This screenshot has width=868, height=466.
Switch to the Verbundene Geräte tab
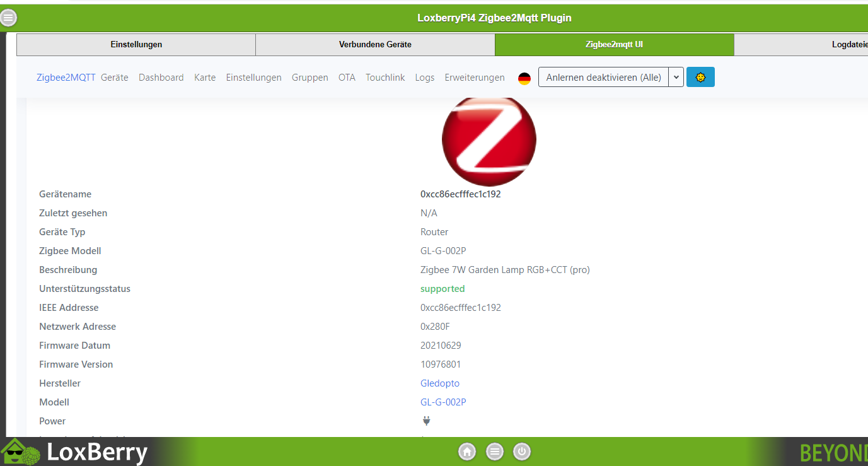click(375, 45)
